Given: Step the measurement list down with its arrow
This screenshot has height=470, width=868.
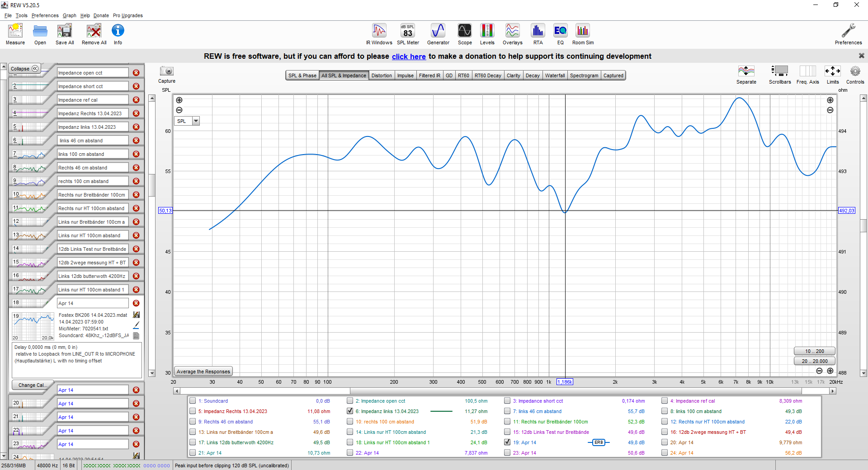Looking at the screenshot, I should [4, 456].
